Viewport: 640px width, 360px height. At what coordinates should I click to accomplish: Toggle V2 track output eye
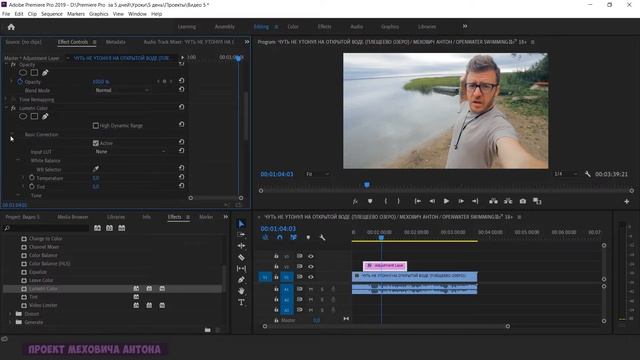pos(311,267)
